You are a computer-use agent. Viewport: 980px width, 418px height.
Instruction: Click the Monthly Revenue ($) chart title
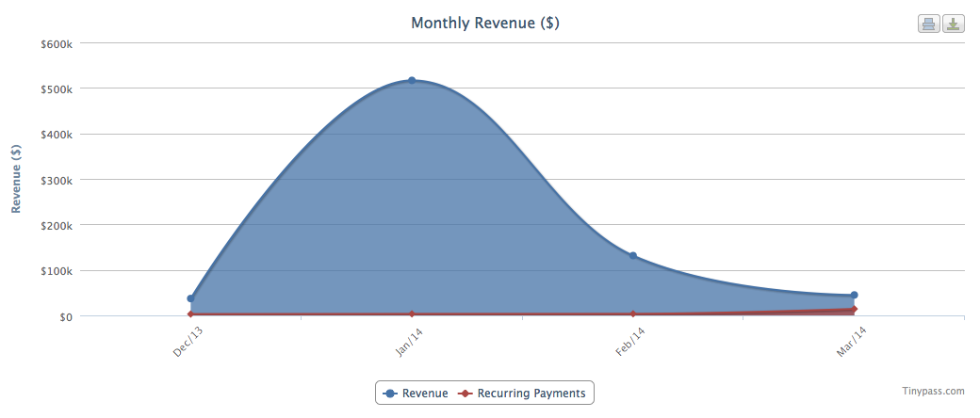[x=485, y=23]
